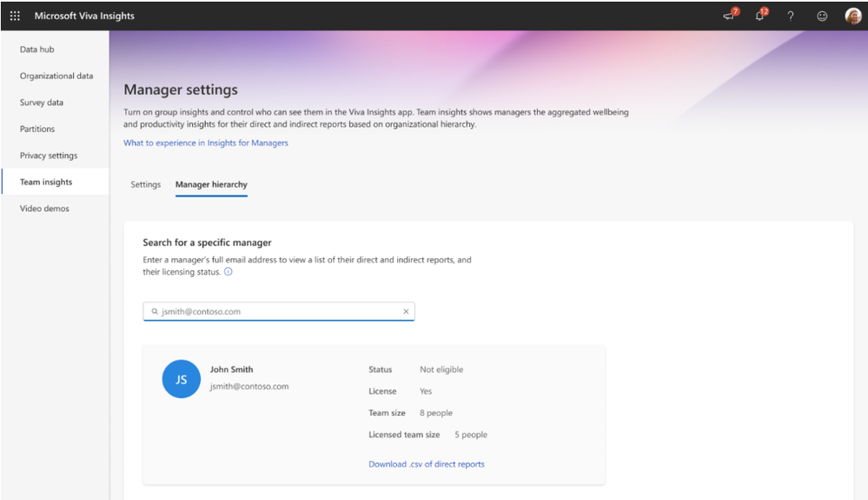This screenshot has height=500, width=868.
Task: Click Search for a specific manager heading
Action: pos(207,243)
